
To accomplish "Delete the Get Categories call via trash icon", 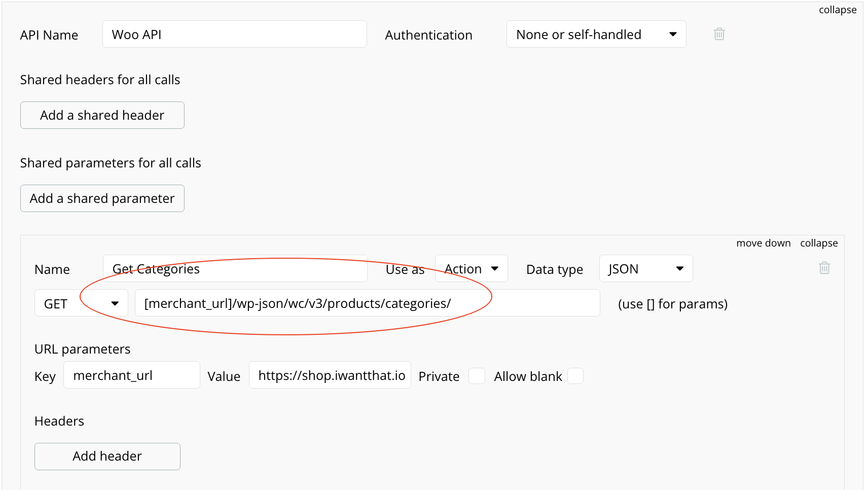I will (824, 268).
